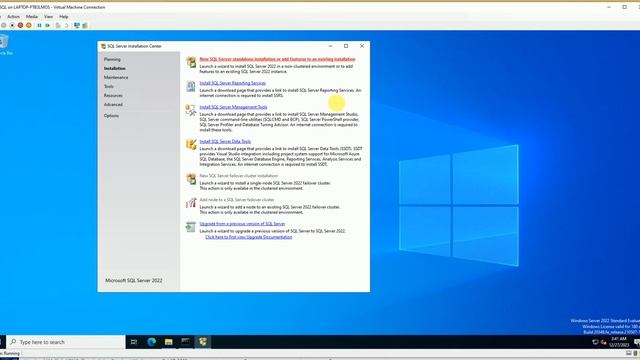The width and height of the screenshot is (640, 360).
Task: Select Installation in the left sidebar
Action: 115,69
